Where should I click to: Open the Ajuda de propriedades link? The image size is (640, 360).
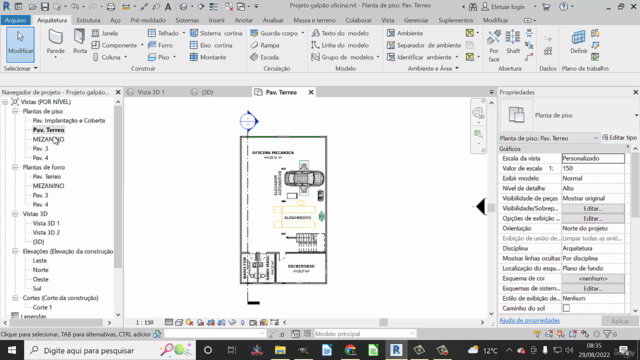pyautogui.click(x=529, y=320)
